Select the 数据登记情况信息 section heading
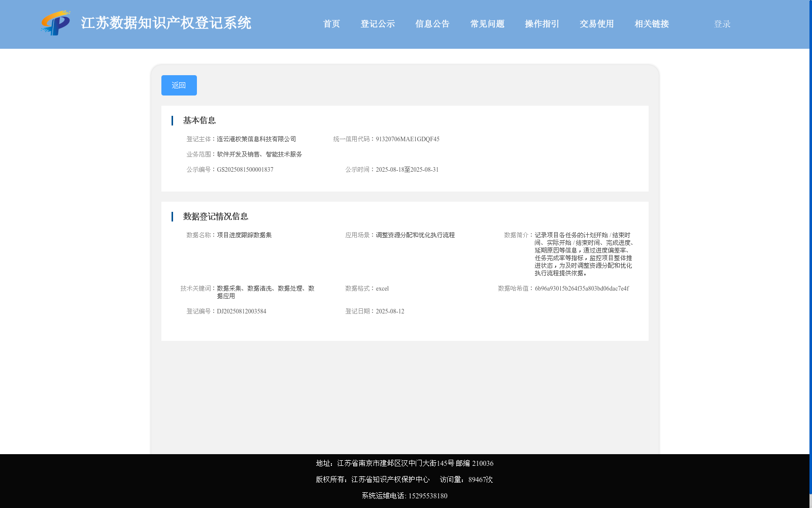Image resolution: width=812 pixels, height=508 pixels. (216, 216)
